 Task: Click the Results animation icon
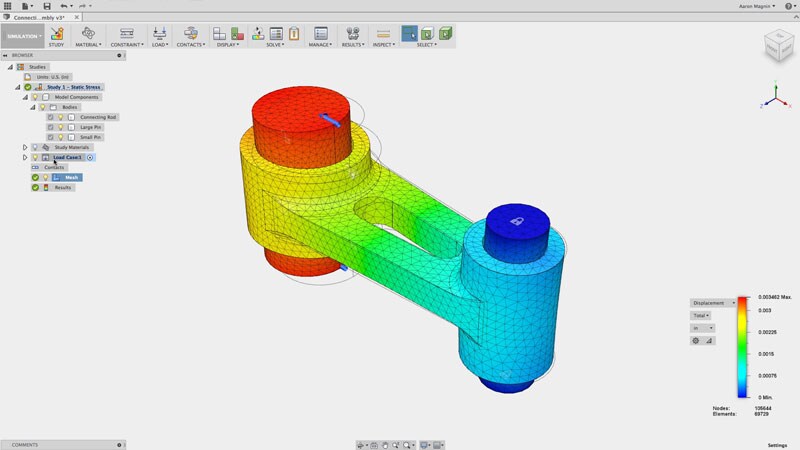[x=353, y=34]
